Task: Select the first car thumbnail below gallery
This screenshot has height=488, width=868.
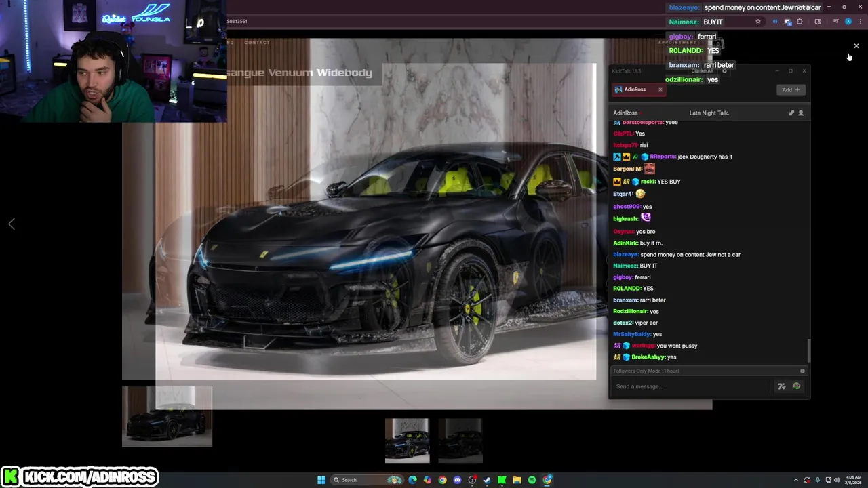Action: (407, 441)
